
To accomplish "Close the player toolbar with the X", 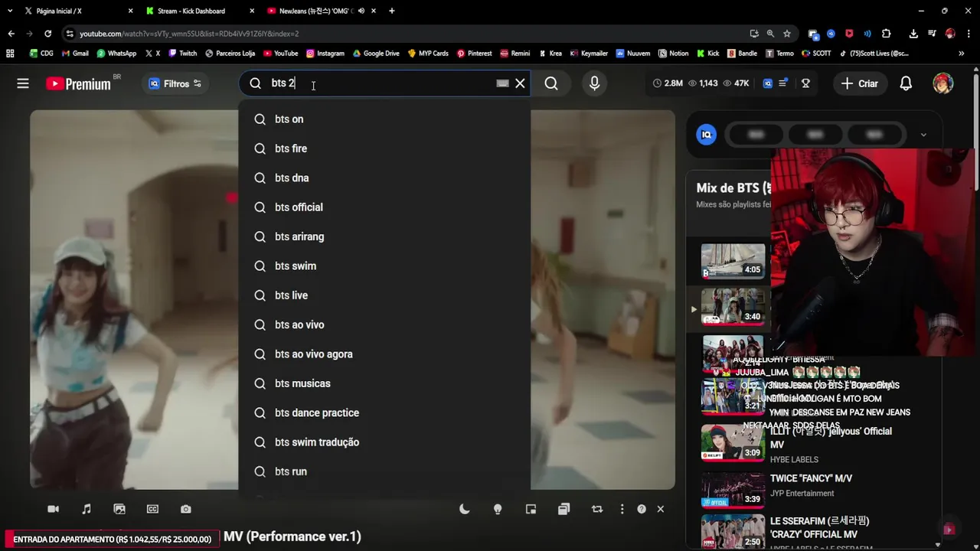I will point(660,509).
